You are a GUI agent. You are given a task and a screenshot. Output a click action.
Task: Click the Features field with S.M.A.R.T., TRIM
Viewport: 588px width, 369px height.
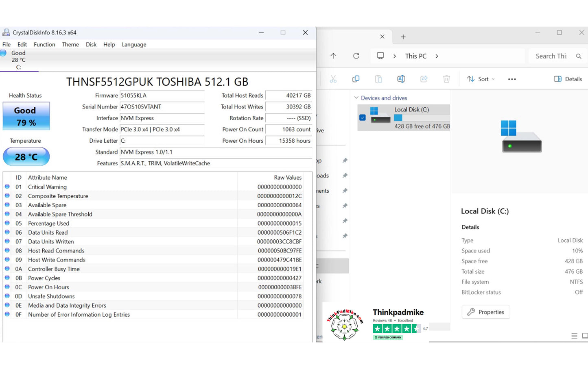pos(216,163)
